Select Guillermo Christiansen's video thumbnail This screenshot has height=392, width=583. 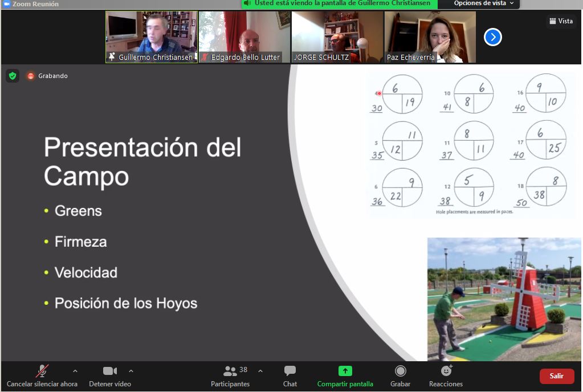152,36
